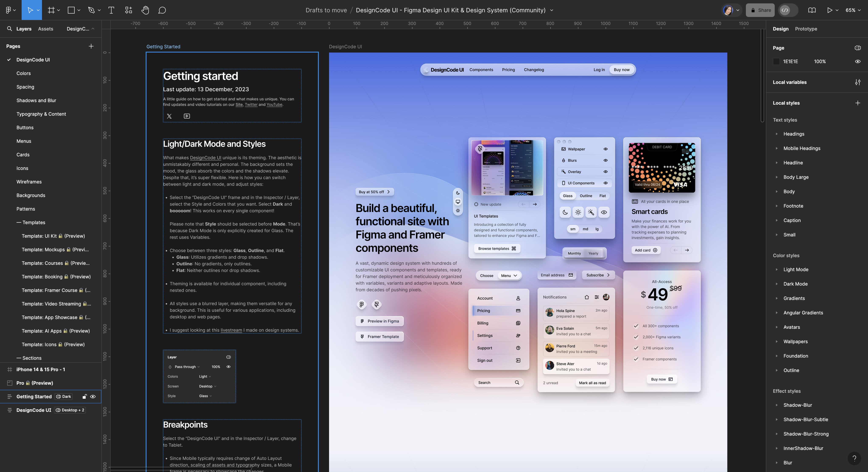Select the Text tool
Image resolution: width=868 pixels, height=472 pixels.
(111, 10)
